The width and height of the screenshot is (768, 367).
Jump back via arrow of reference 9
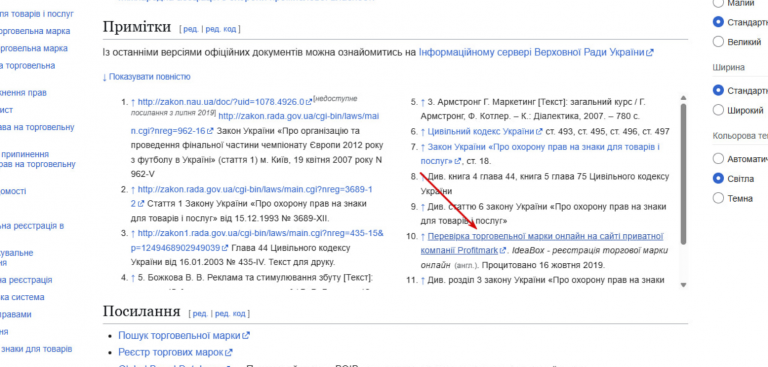coord(423,207)
